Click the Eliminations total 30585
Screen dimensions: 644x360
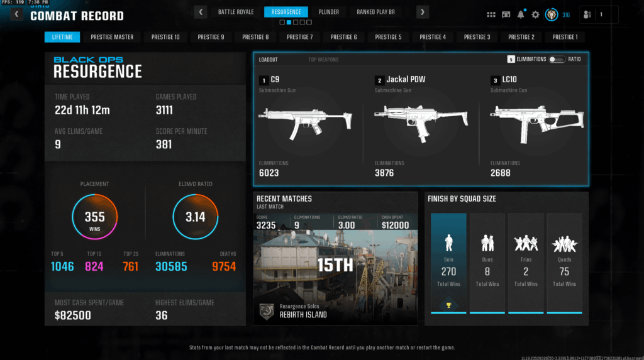(x=171, y=267)
